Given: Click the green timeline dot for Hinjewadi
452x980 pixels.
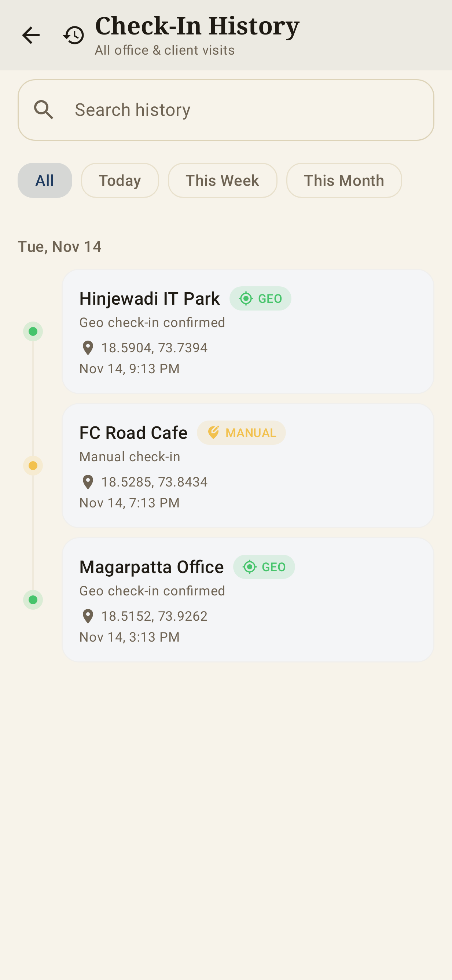Looking at the screenshot, I should (x=33, y=331).
